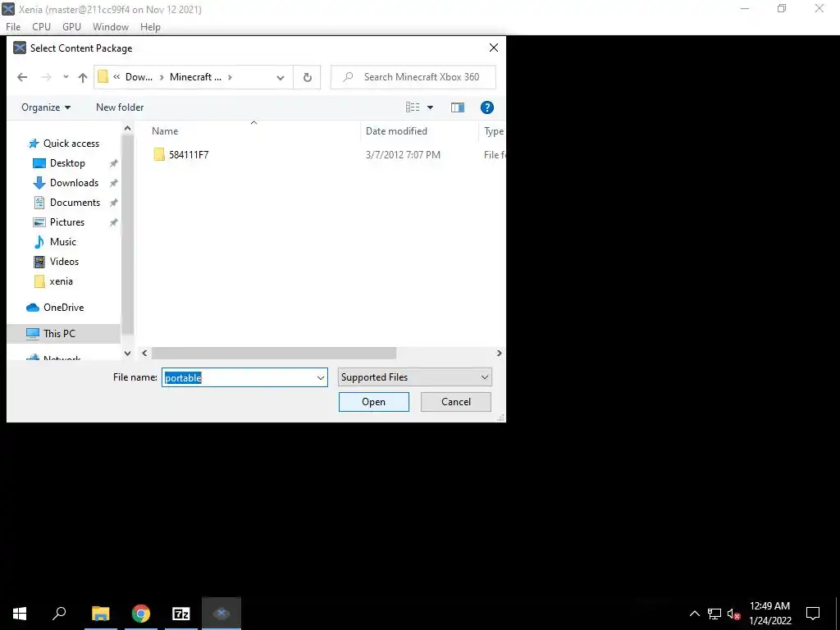Sort by the Name column
This screenshot has height=630, width=840.
(165, 131)
